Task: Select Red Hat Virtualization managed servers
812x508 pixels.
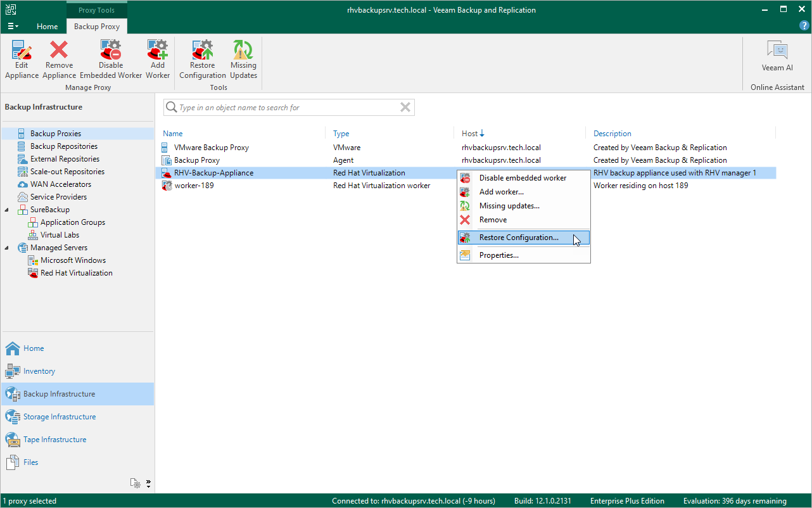Action: [77, 273]
